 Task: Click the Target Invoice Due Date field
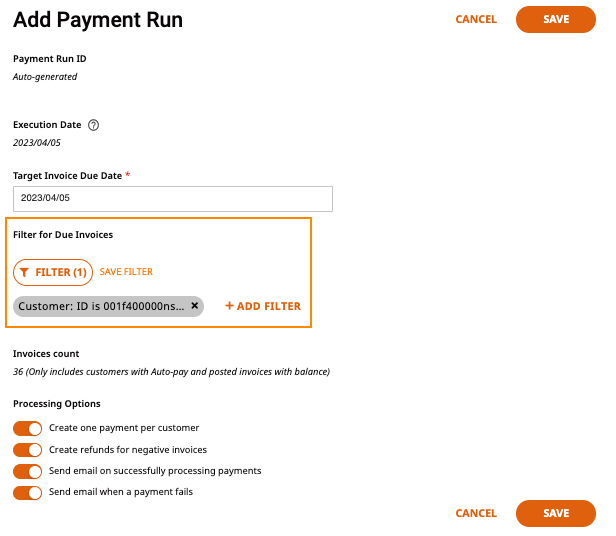coord(173,199)
